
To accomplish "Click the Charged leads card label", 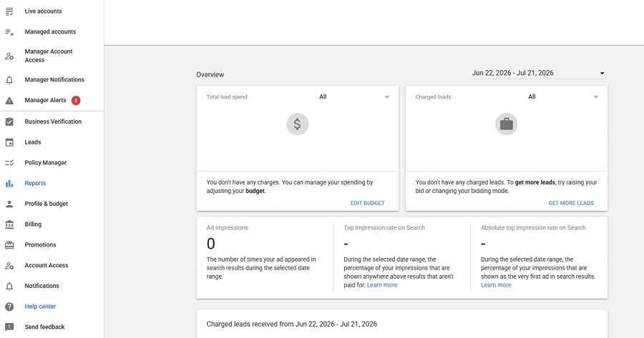I will pos(433,97).
